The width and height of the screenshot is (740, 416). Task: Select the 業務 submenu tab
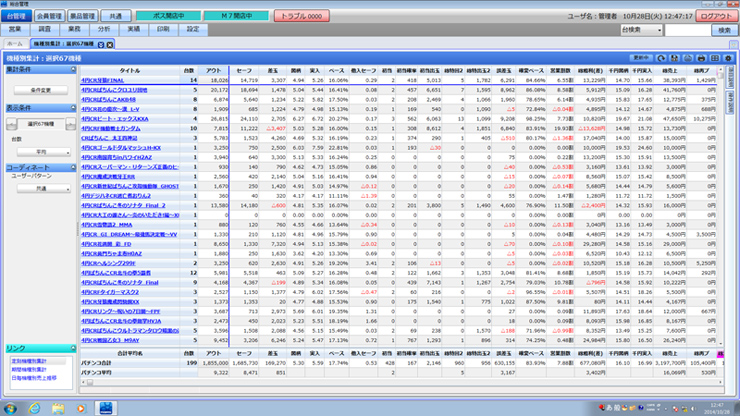[75, 29]
